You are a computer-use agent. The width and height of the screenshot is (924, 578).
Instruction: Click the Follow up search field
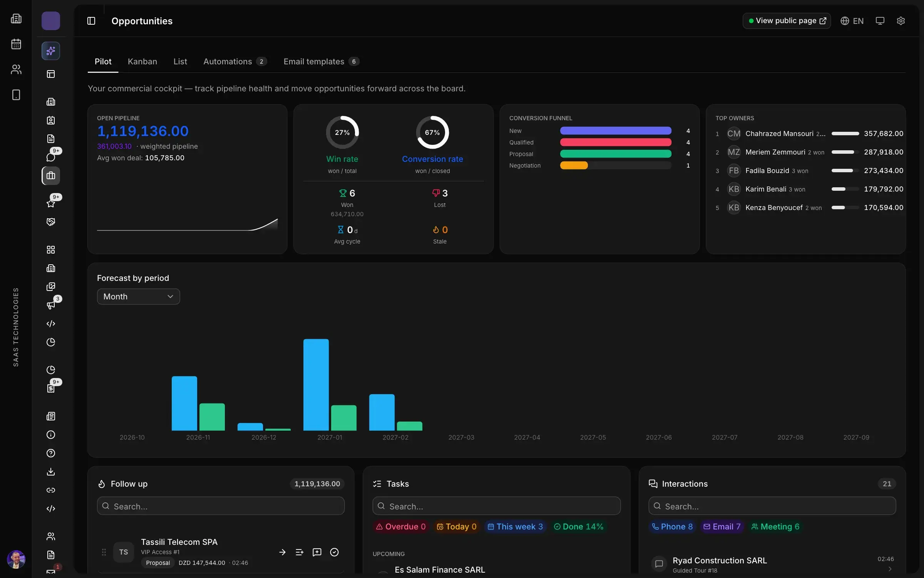221,506
